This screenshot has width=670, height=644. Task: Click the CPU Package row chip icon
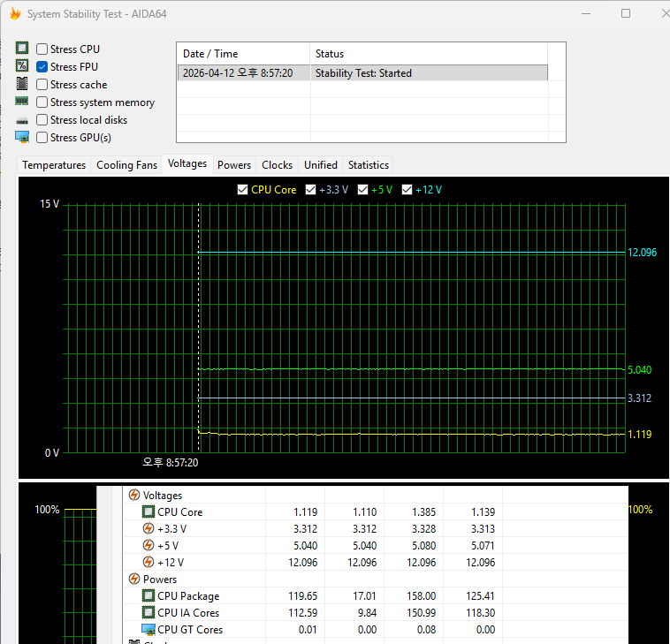(x=148, y=595)
